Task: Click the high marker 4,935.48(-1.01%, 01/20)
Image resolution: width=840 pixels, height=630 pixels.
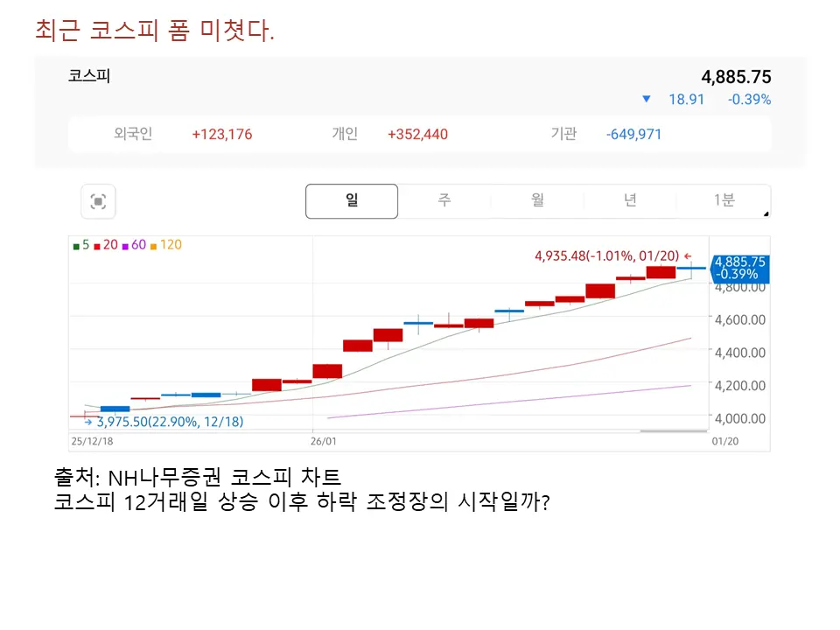Action: click(612, 256)
